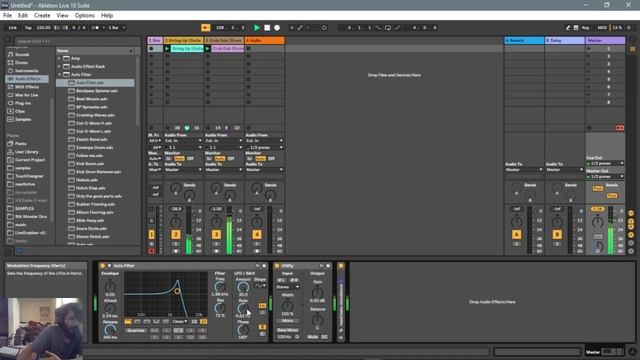Toggle the yellow Follow button in the transport
640x360 pixels.
coord(206,28)
